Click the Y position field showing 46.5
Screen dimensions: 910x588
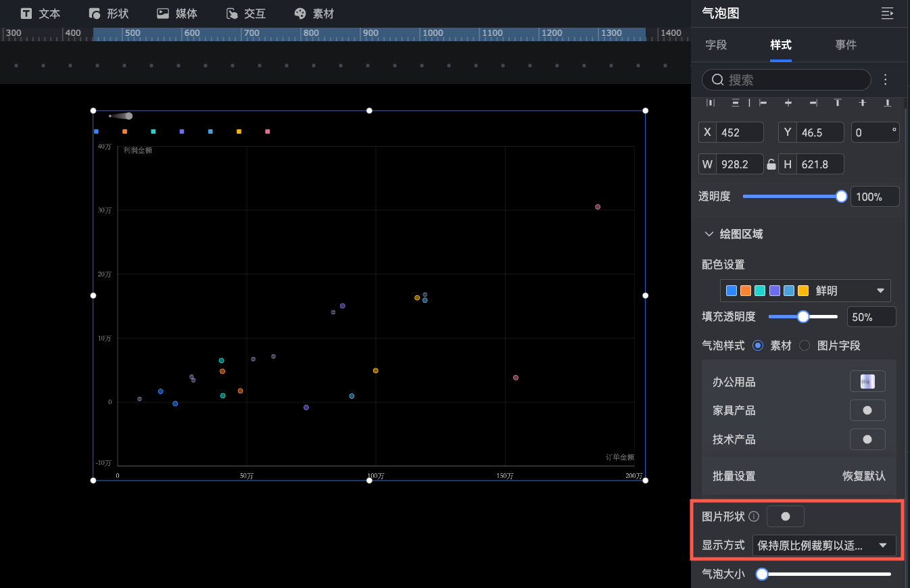(x=812, y=132)
